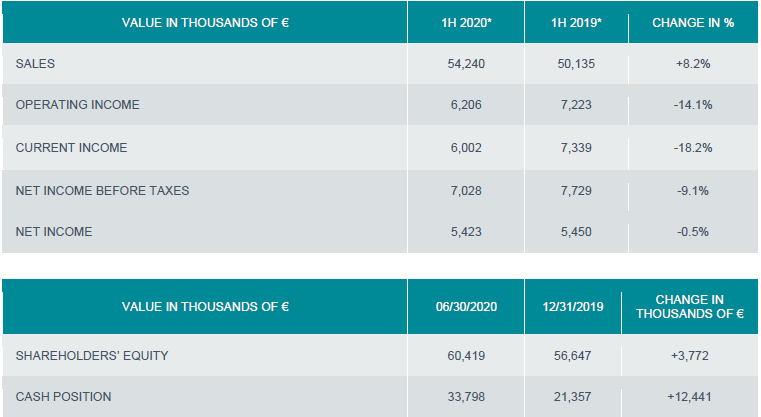Screen dimensions: 761x417
Task: Select the 50,135 sales figure
Action: (575, 63)
